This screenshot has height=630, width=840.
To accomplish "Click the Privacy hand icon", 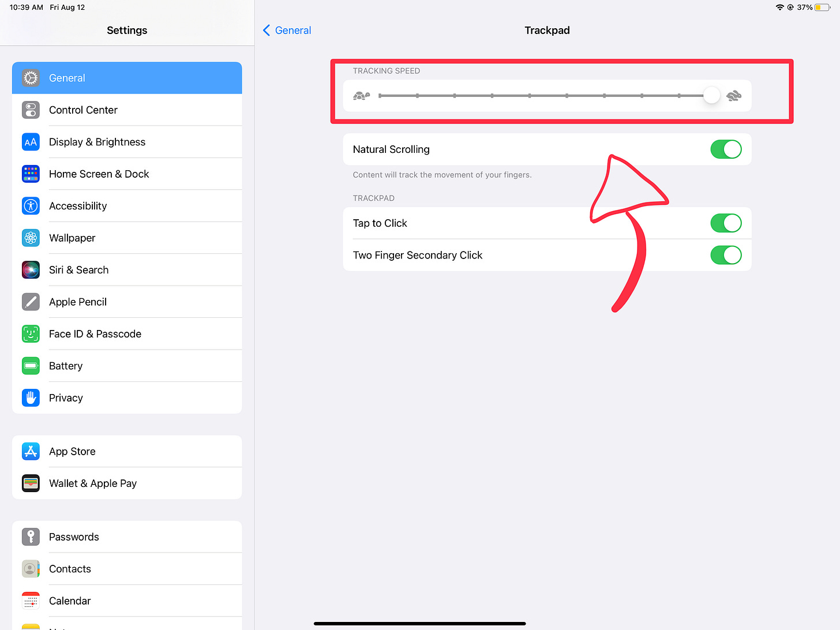I will point(31,398).
